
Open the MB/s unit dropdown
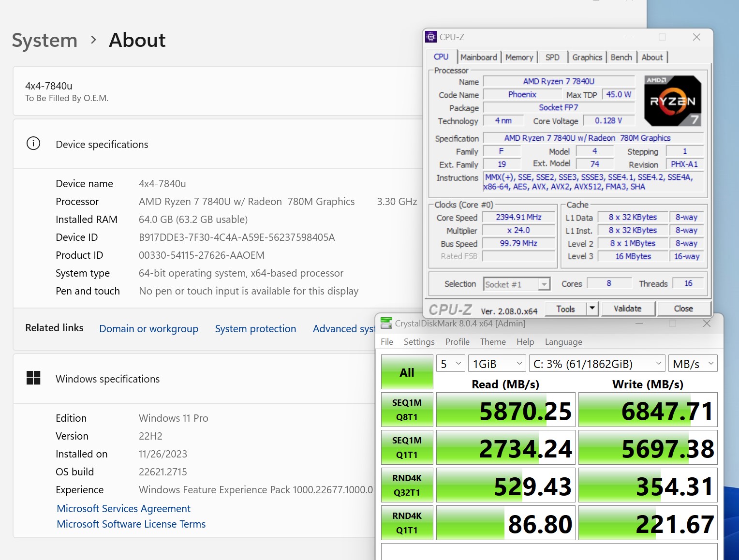point(693,364)
